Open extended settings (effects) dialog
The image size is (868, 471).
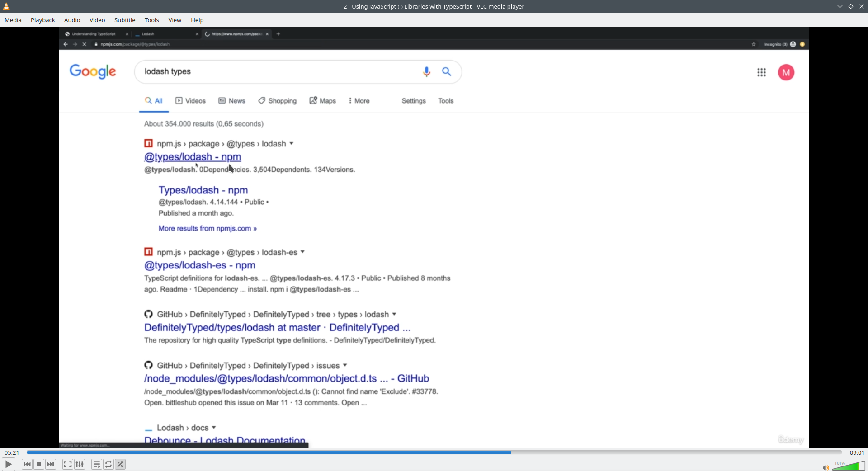(x=80, y=464)
